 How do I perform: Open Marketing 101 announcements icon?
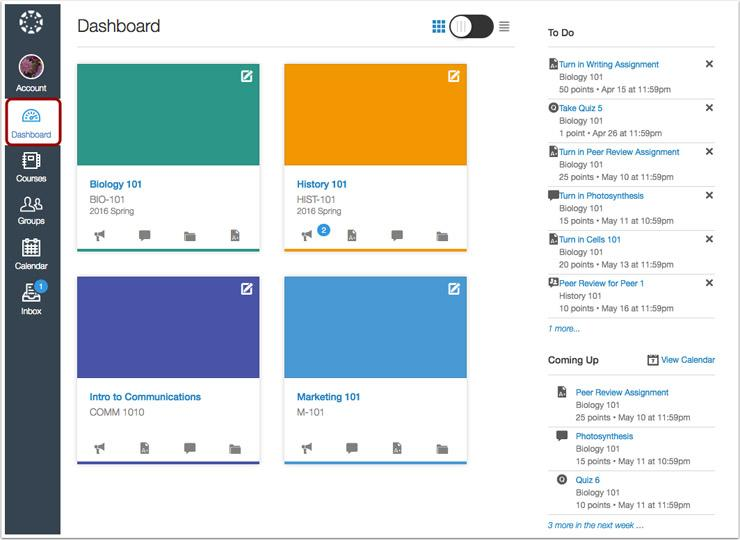click(307, 448)
